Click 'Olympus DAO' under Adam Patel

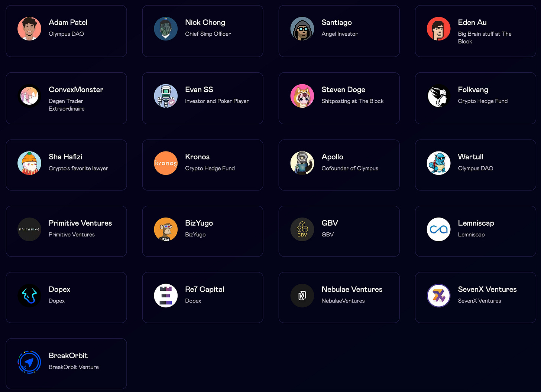point(67,34)
